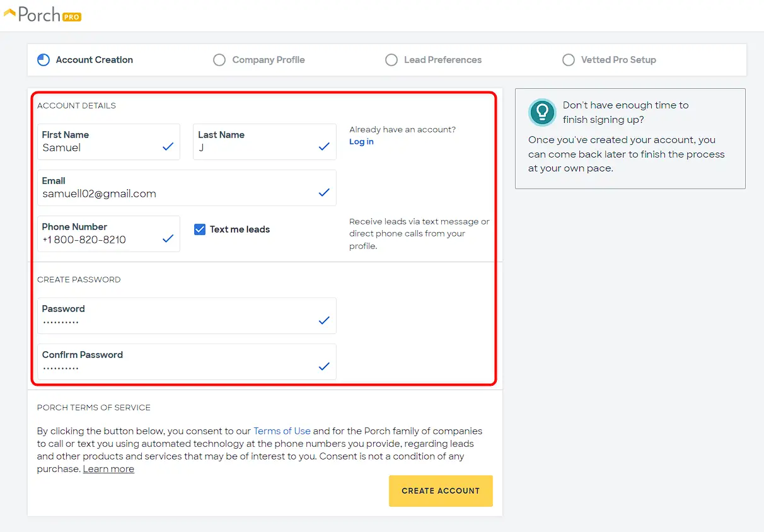The width and height of the screenshot is (764, 532).
Task: Select the Account Creation step indicator
Action: [43, 60]
